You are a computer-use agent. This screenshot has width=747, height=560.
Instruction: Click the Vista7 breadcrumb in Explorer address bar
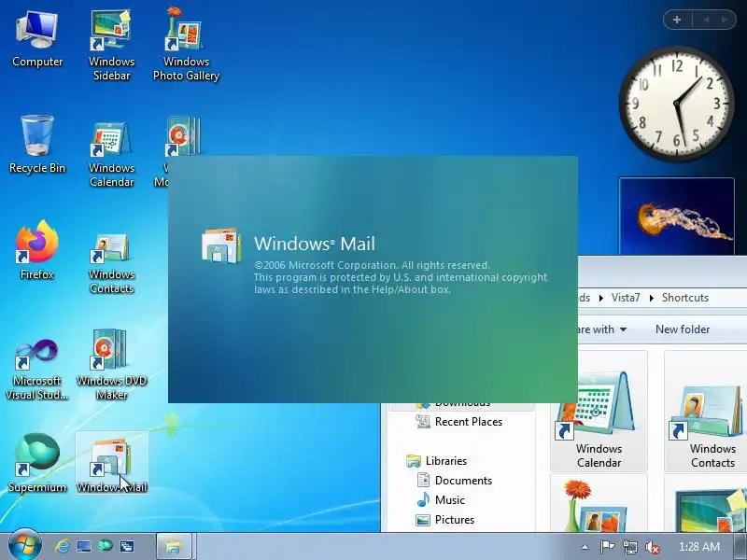[626, 298]
